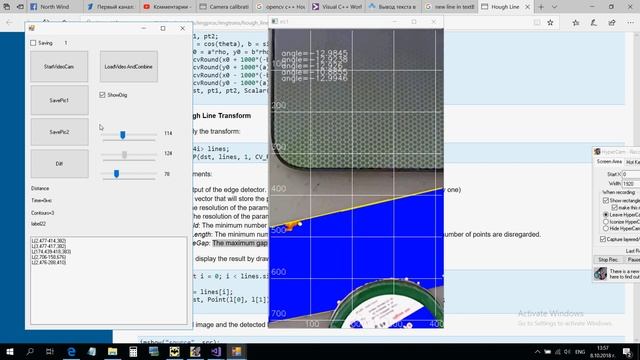640x360 pixels.
Task: Expand the tab preview chevron
Action: pyautogui.click(x=554, y=7)
